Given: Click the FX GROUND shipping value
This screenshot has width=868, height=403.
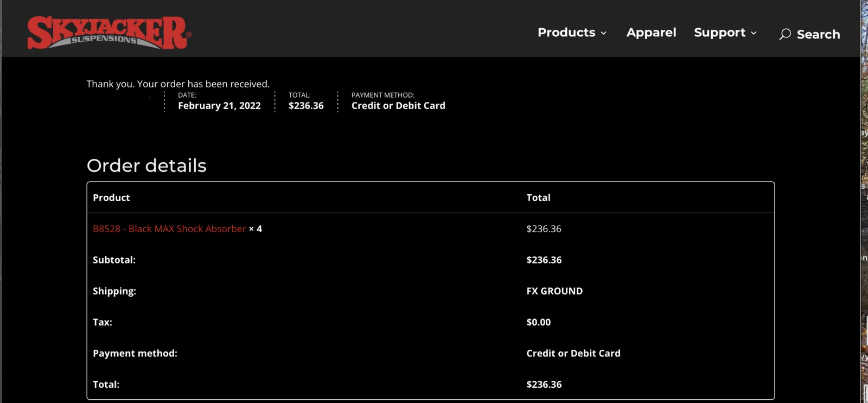Looking at the screenshot, I should [554, 291].
